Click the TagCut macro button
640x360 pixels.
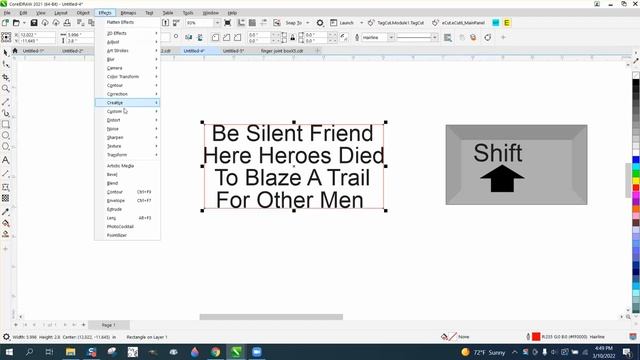pos(396,23)
